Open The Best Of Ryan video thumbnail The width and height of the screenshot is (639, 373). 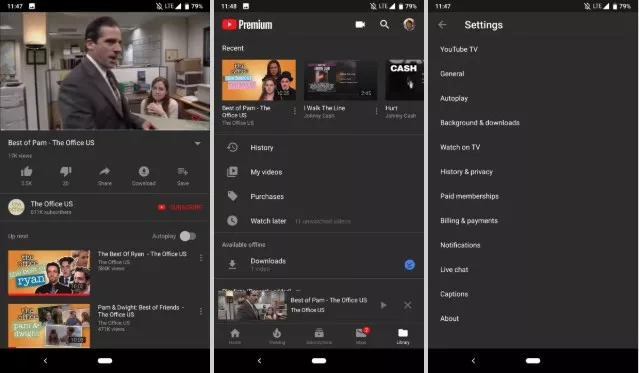(49, 273)
